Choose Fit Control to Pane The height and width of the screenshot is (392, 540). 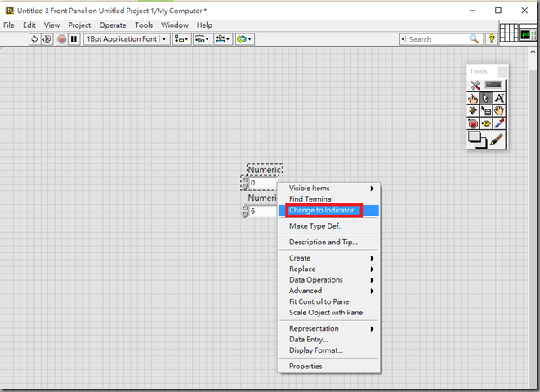pos(329,301)
